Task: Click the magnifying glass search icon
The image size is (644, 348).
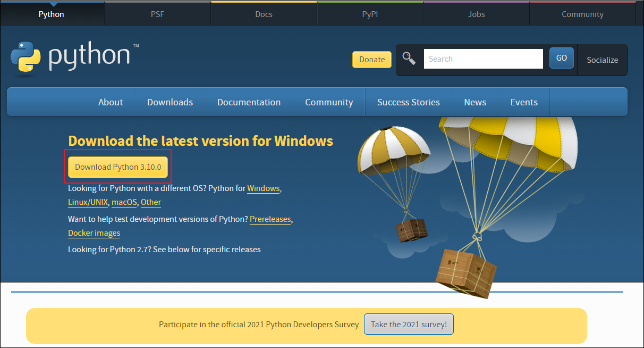Action: pos(409,59)
